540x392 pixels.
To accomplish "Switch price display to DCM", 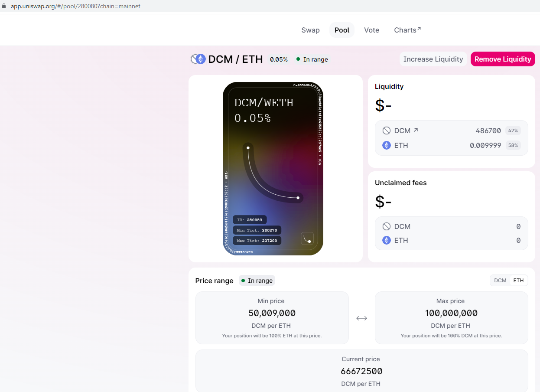I will click(x=500, y=281).
